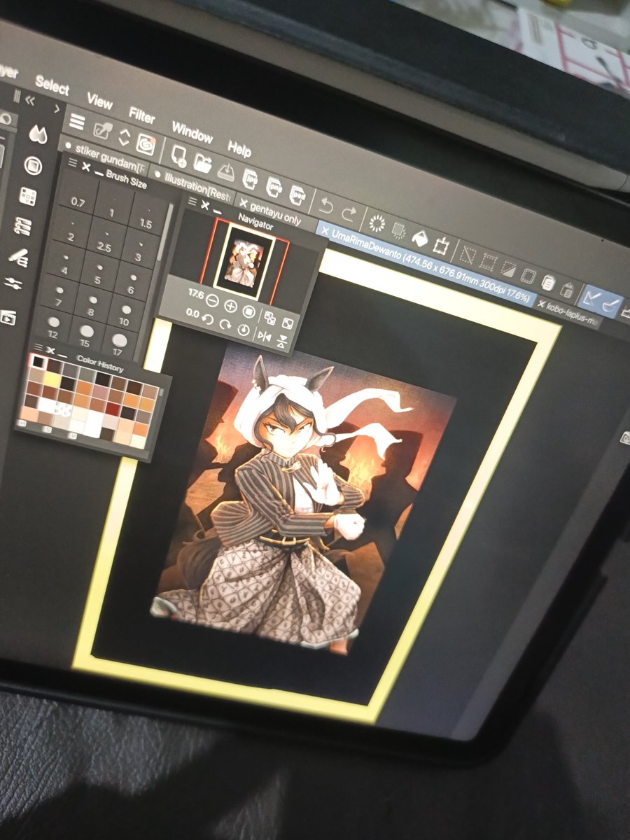The height and width of the screenshot is (840, 630).
Task: Open the color set grid sidebar icon
Action: tap(28, 197)
